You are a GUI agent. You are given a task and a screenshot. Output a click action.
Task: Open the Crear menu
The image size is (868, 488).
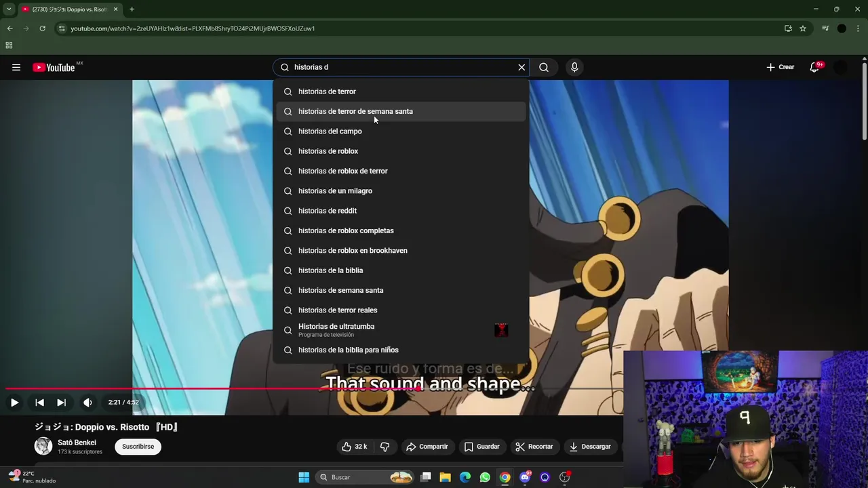click(781, 67)
